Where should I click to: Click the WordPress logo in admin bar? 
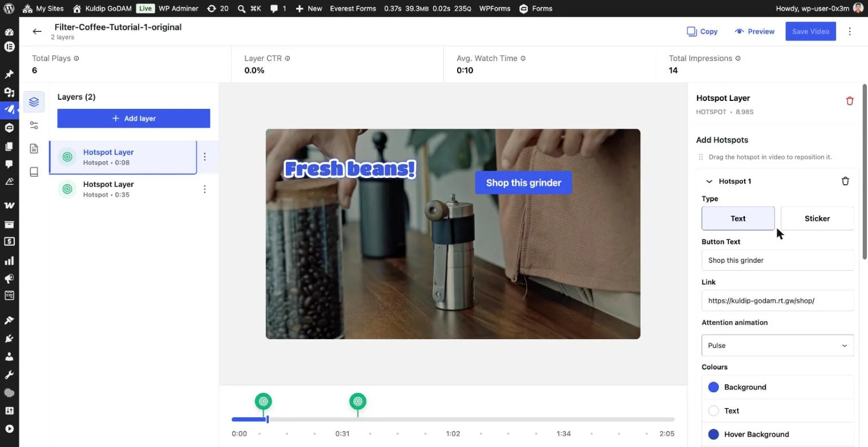point(9,9)
